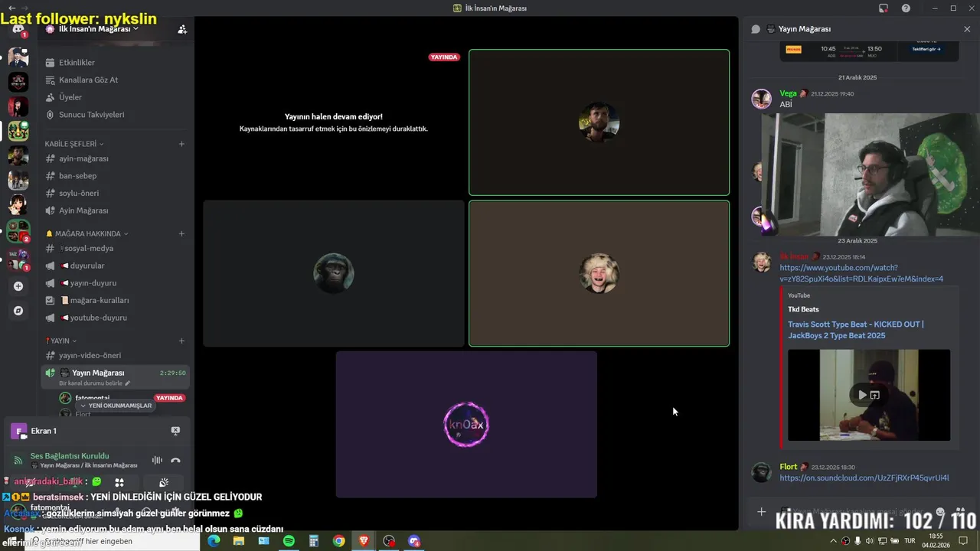Open the ayin-mağarası text channel
Image resolution: width=980 pixels, height=551 pixels.
click(x=115, y=158)
